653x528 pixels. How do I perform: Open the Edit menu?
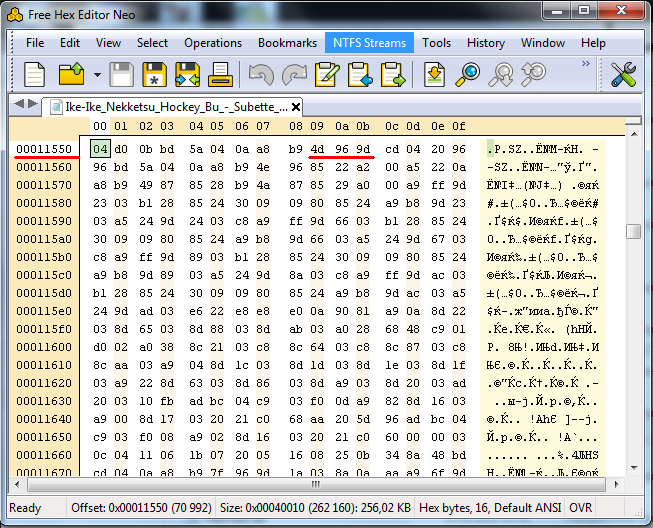[70, 43]
